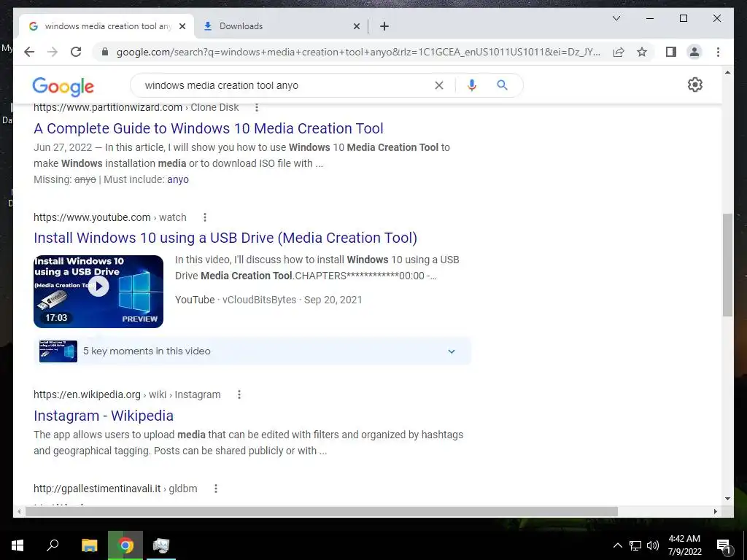The width and height of the screenshot is (747, 560).
Task: Click the youtube.com watch URL breadcrumb
Action: [x=110, y=217]
